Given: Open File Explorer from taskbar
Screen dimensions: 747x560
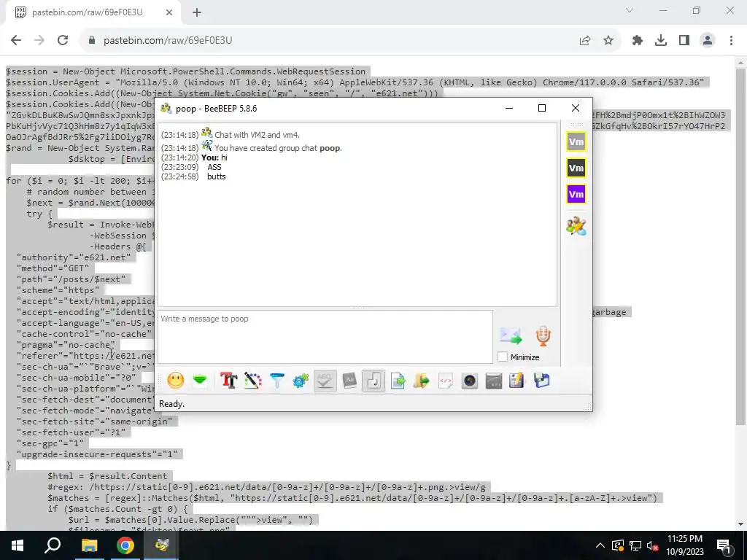Looking at the screenshot, I should pos(89,545).
